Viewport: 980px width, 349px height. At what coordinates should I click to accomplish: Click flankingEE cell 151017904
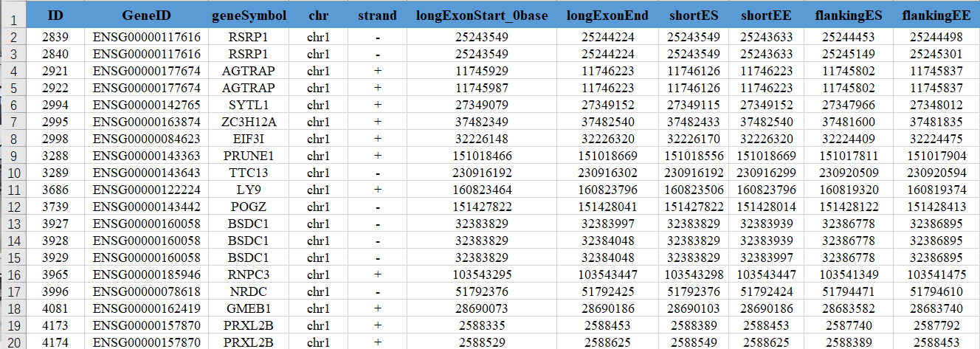pyautogui.click(x=936, y=156)
